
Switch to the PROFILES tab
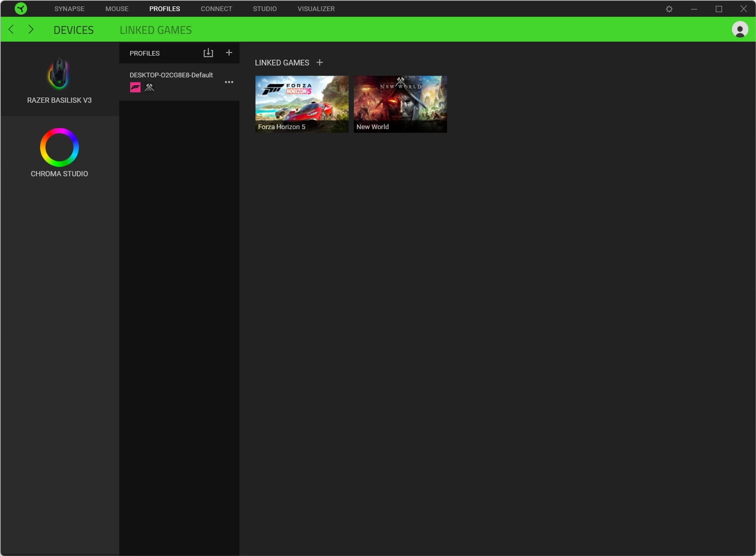tap(165, 9)
